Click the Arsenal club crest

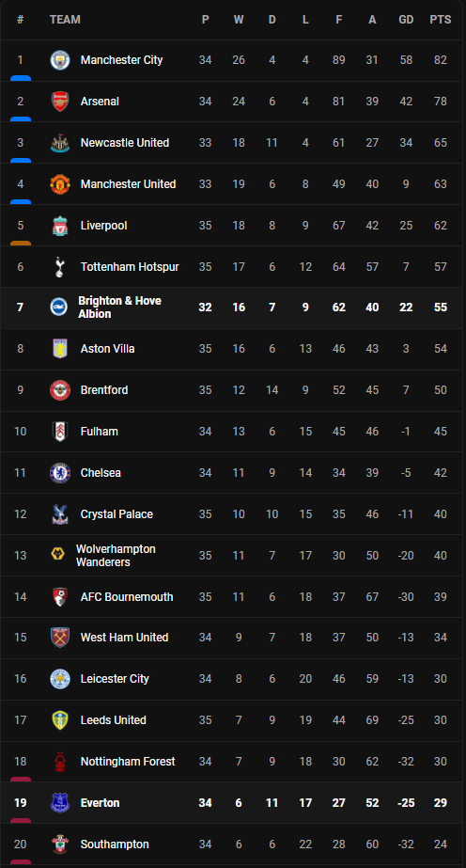pyautogui.click(x=60, y=102)
